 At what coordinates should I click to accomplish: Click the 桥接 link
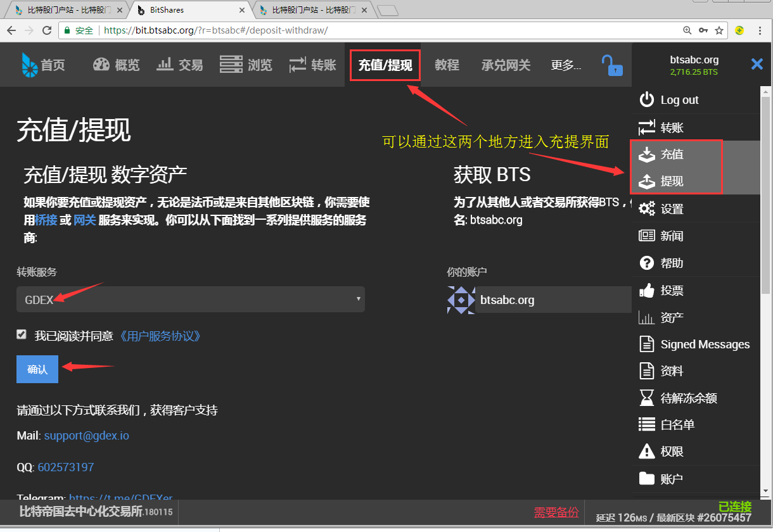46,220
